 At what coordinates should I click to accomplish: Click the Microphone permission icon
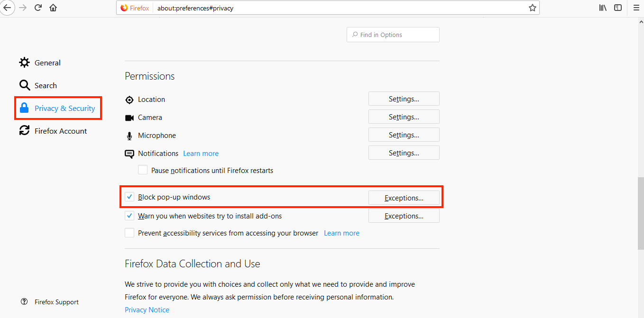(129, 136)
